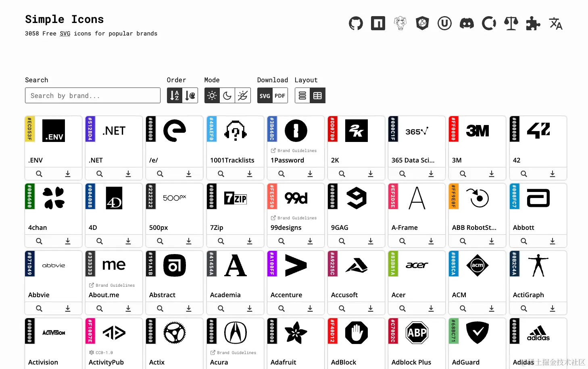Viewport: 588px width, 369px height.
Task: Focus the Search by brand field
Action: (x=93, y=96)
